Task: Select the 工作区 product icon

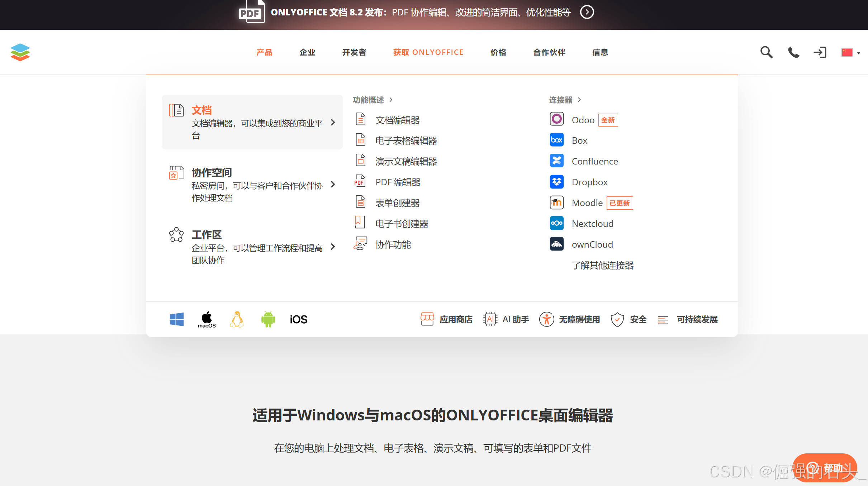Action: [x=176, y=235]
